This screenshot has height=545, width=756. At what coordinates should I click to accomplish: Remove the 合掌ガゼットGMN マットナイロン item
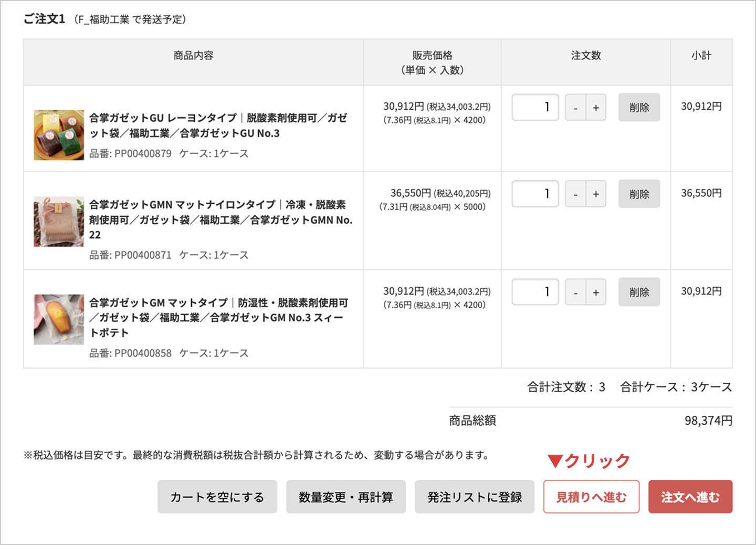coord(639,194)
